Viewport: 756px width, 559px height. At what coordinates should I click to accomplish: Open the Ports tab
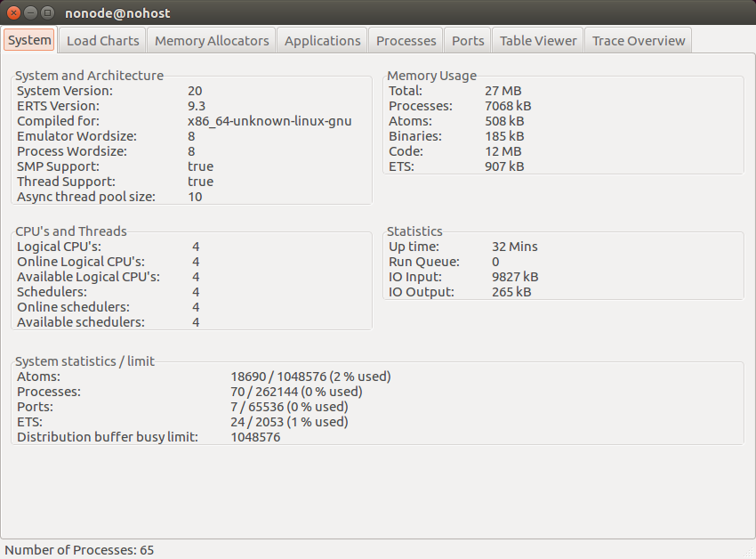(x=468, y=40)
